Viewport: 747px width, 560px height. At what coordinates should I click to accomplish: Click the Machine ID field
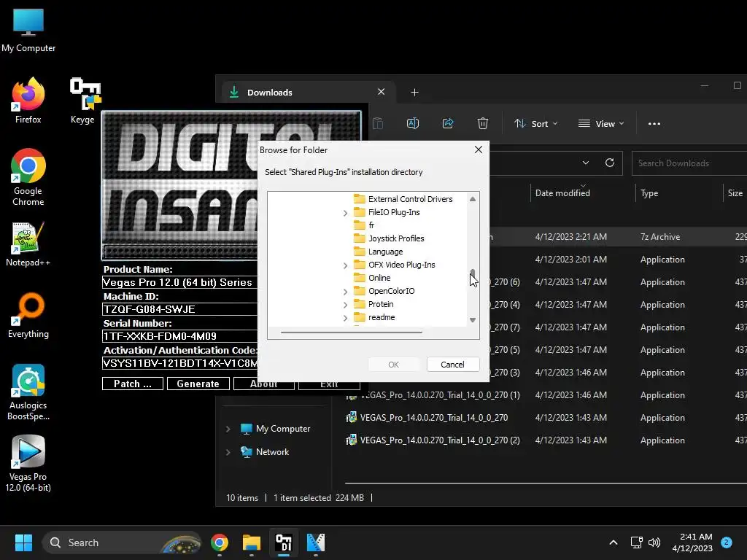coord(179,309)
